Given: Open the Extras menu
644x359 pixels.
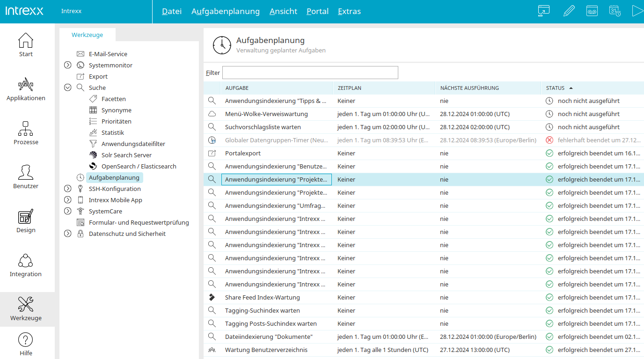Looking at the screenshot, I should point(349,11).
